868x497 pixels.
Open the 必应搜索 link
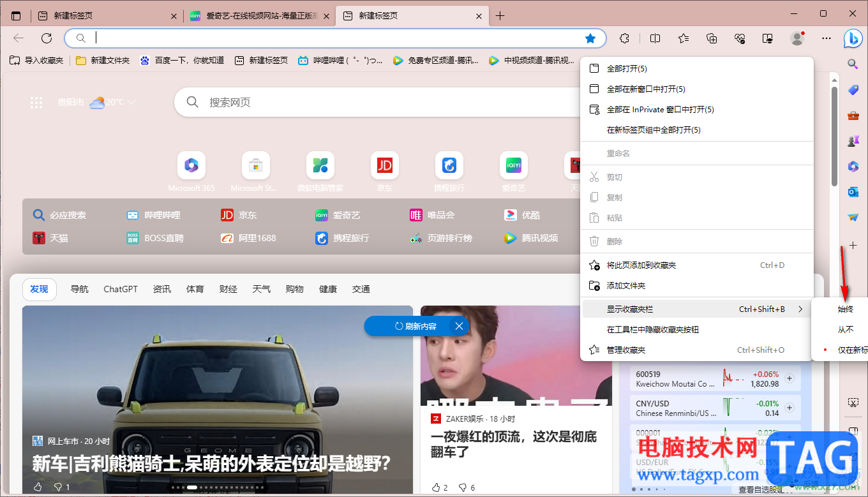[x=59, y=216]
